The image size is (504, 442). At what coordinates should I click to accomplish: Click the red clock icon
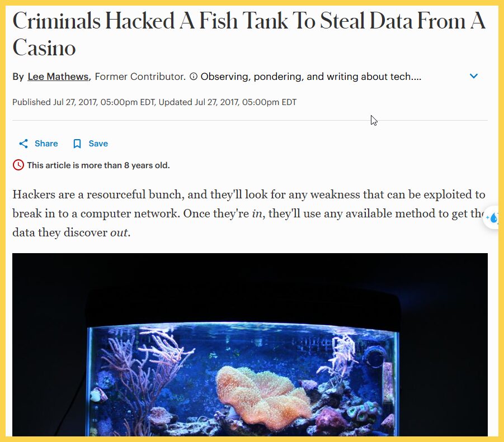click(x=18, y=165)
